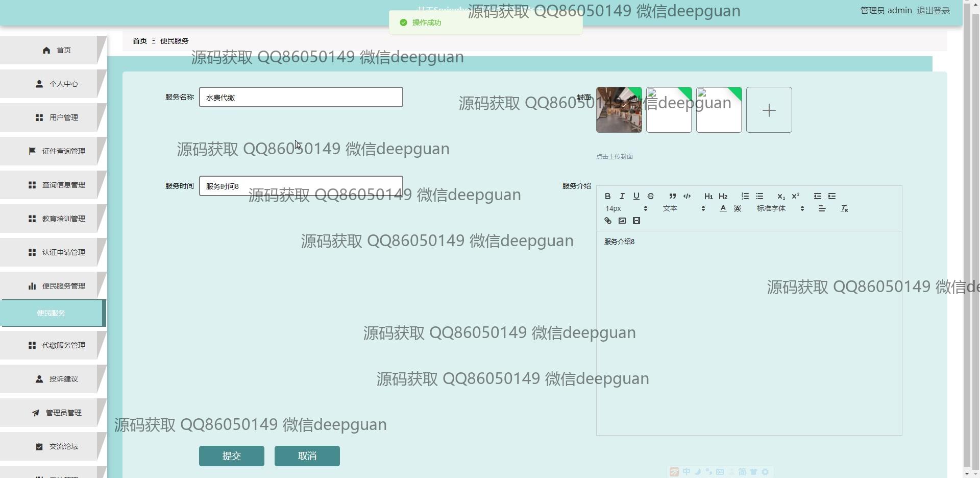The height and width of the screenshot is (478, 980).
Task: Click inside the 服务介绍 editor text area
Action: [x=749, y=333]
